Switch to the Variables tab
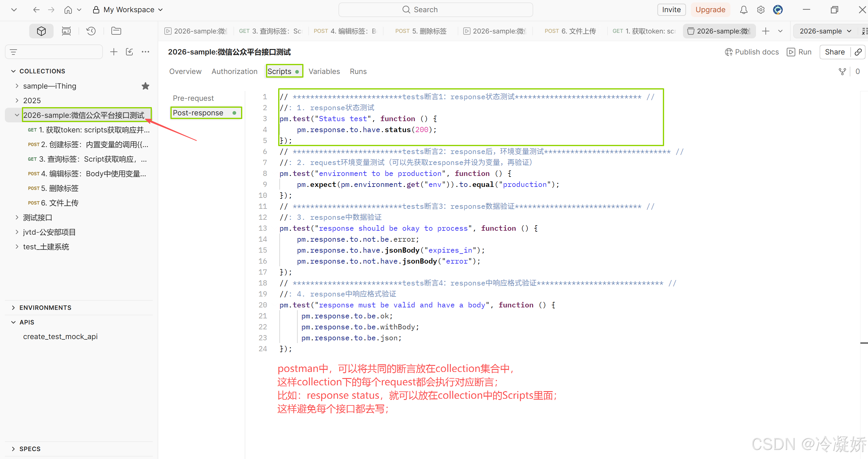Viewport: 868px width, 459px height. click(x=324, y=72)
